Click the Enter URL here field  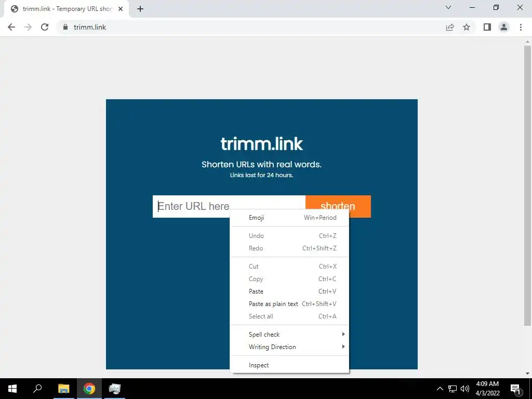click(229, 206)
